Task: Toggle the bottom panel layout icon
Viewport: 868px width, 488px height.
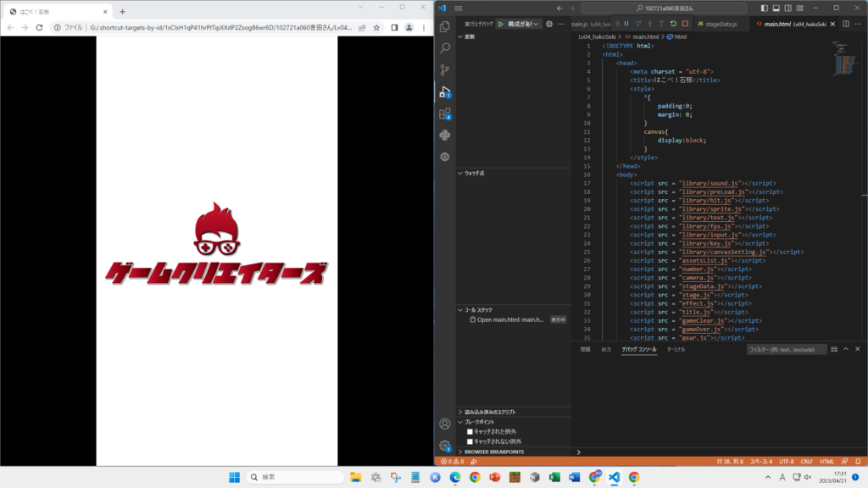Action: (776, 8)
